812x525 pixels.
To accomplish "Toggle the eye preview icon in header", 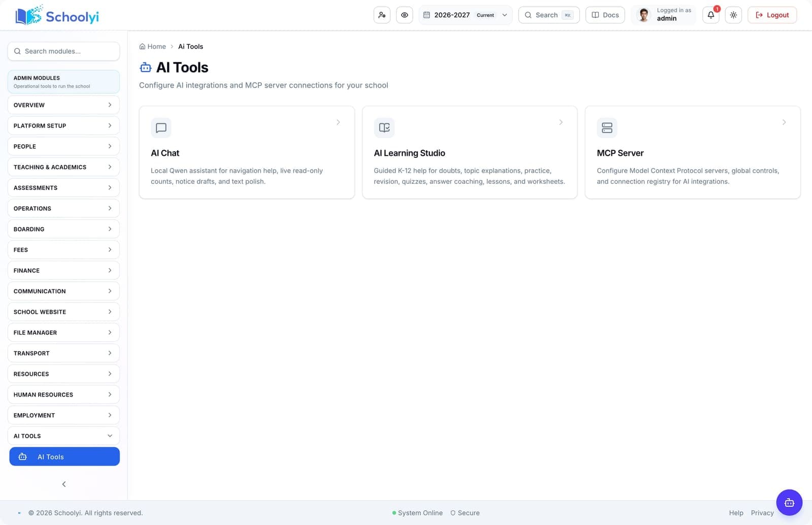I will 404,15.
